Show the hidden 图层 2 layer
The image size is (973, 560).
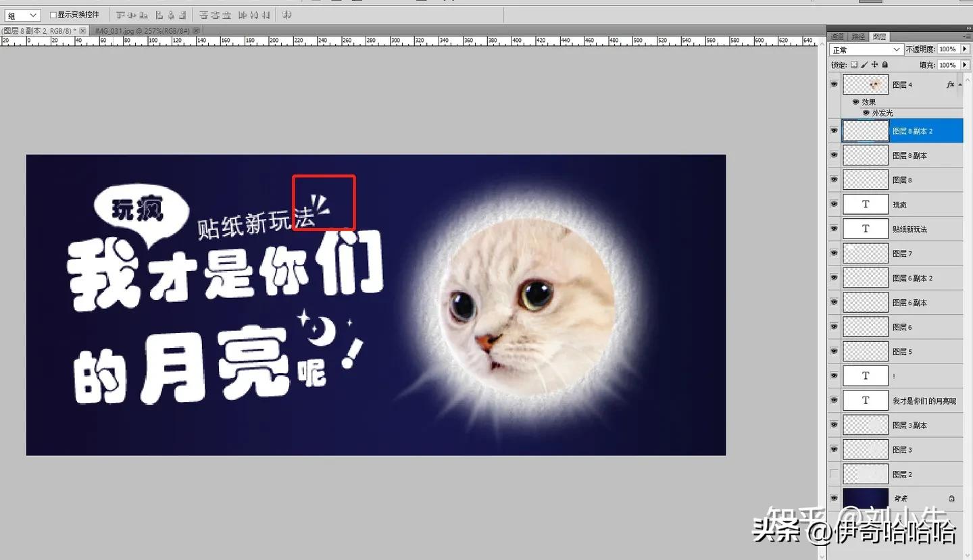[x=834, y=474]
